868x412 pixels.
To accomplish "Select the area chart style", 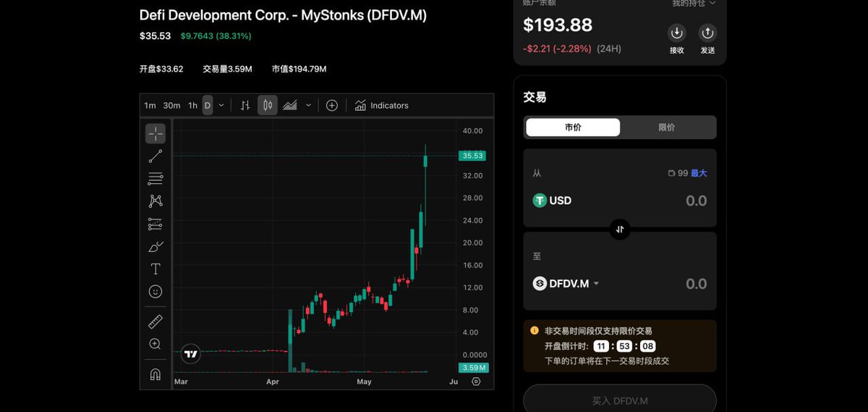I will pyautogui.click(x=290, y=106).
